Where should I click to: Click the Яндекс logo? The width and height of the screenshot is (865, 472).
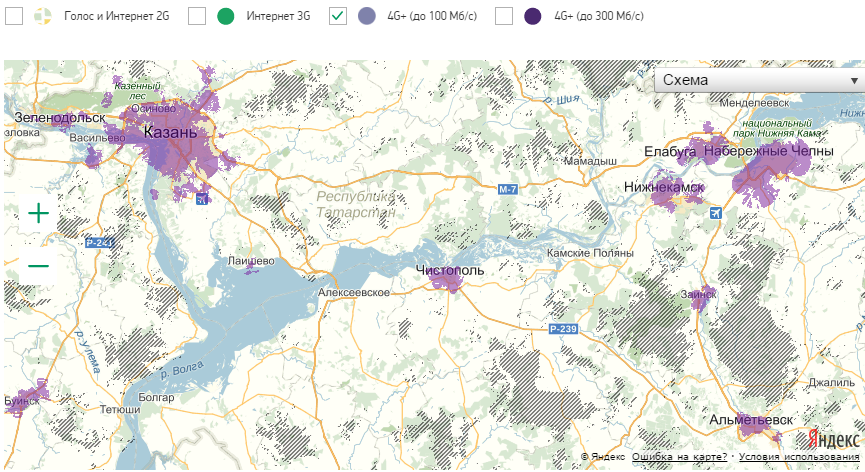(834, 439)
